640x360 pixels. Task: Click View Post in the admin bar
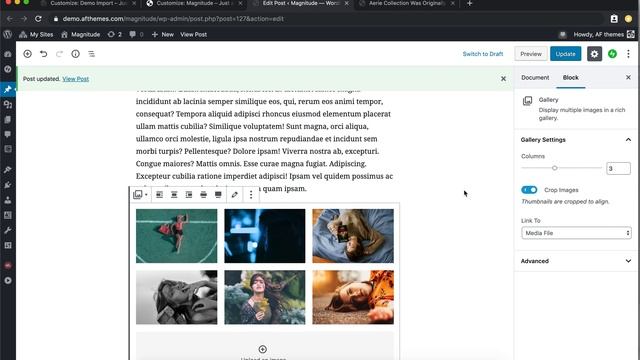[x=193, y=34]
